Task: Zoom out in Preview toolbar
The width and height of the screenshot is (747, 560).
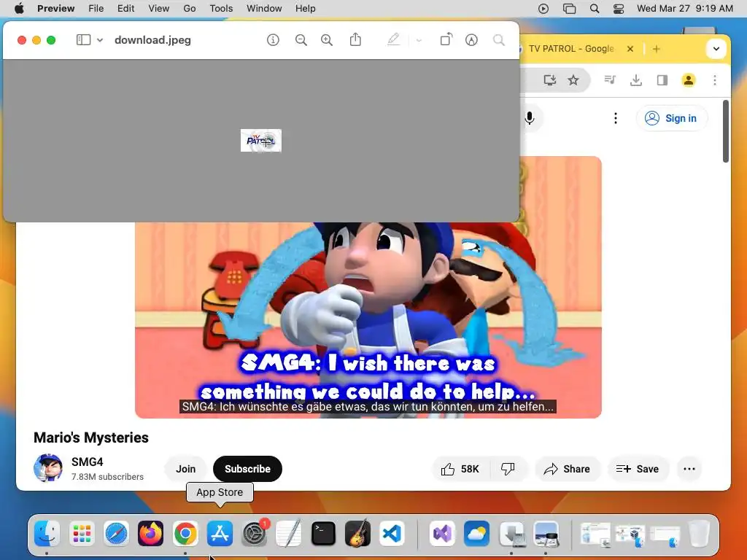Action: [301, 40]
